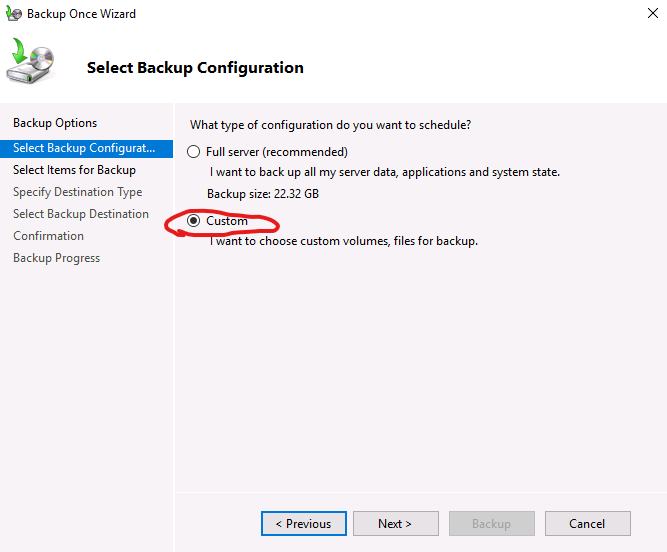Viewport: 667px width, 552px height.
Task: Click the Backup Once Wizard title bar icon
Action: click(14, 15)
